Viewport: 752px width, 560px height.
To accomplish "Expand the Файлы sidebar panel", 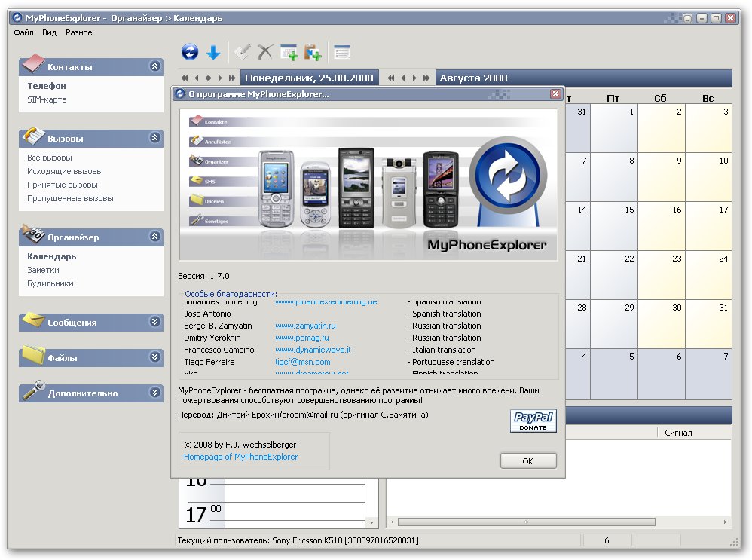I will coord(155,357).
